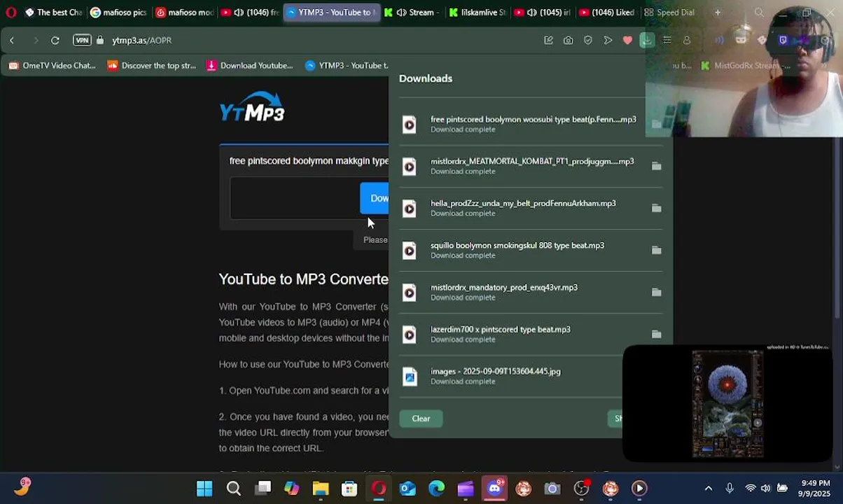843x504 pixels.
Task: Open the 9:49 PM clock and date
Action: [816, 489]
